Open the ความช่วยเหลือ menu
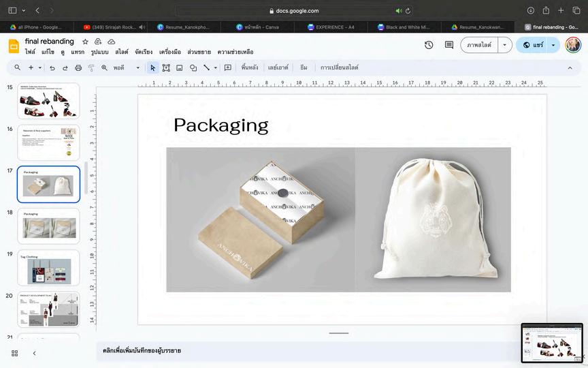 click(235, 52)
